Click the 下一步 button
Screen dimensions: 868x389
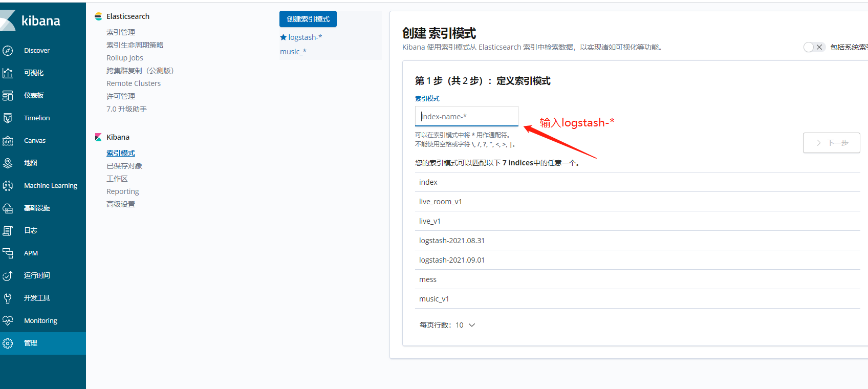832,143
